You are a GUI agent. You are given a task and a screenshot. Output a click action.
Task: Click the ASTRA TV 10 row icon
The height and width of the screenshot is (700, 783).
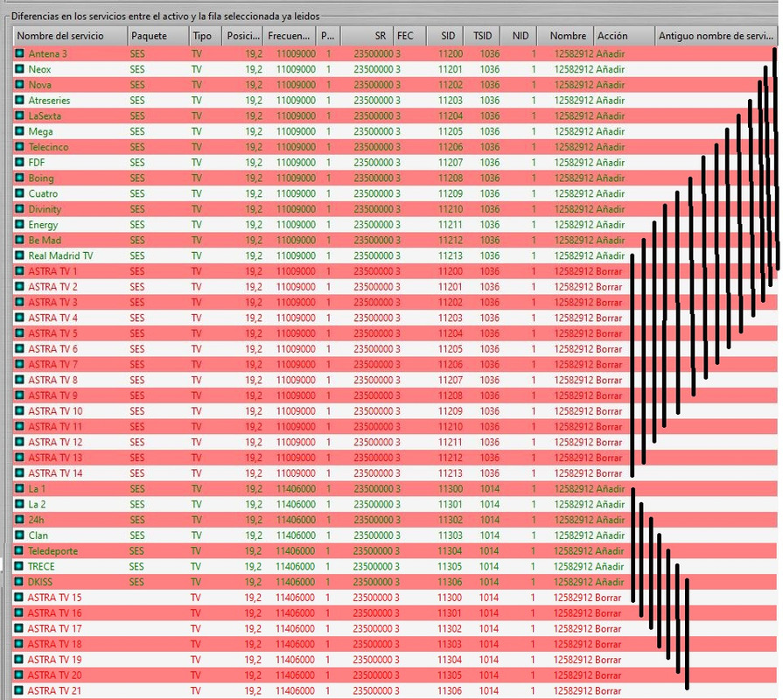pyautogui.click(x=19, y=411)
